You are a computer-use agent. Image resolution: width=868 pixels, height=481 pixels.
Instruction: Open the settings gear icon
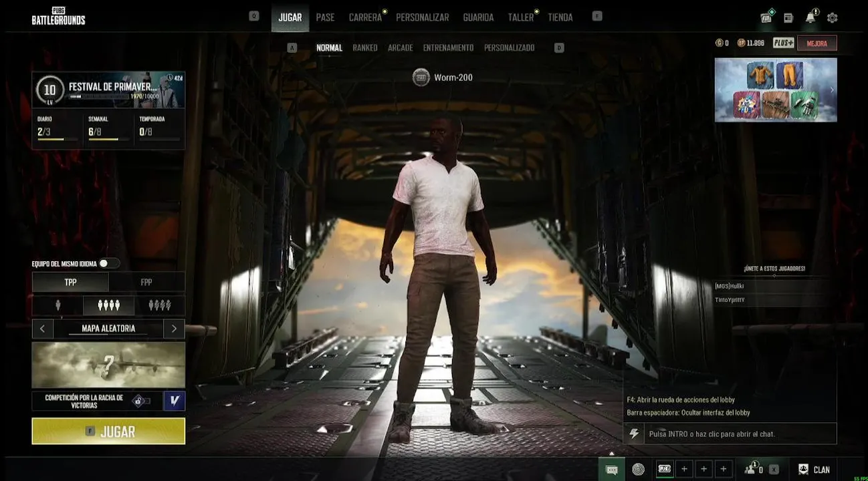832,18
